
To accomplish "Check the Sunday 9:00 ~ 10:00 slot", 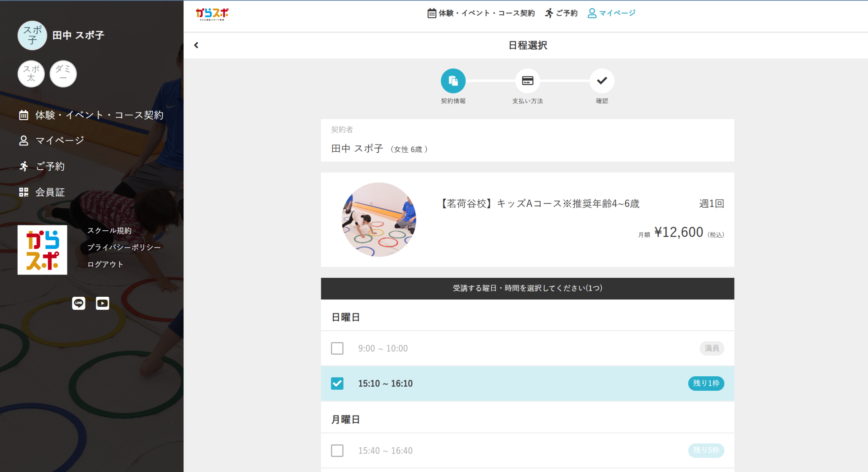I will tap(337, 348).
